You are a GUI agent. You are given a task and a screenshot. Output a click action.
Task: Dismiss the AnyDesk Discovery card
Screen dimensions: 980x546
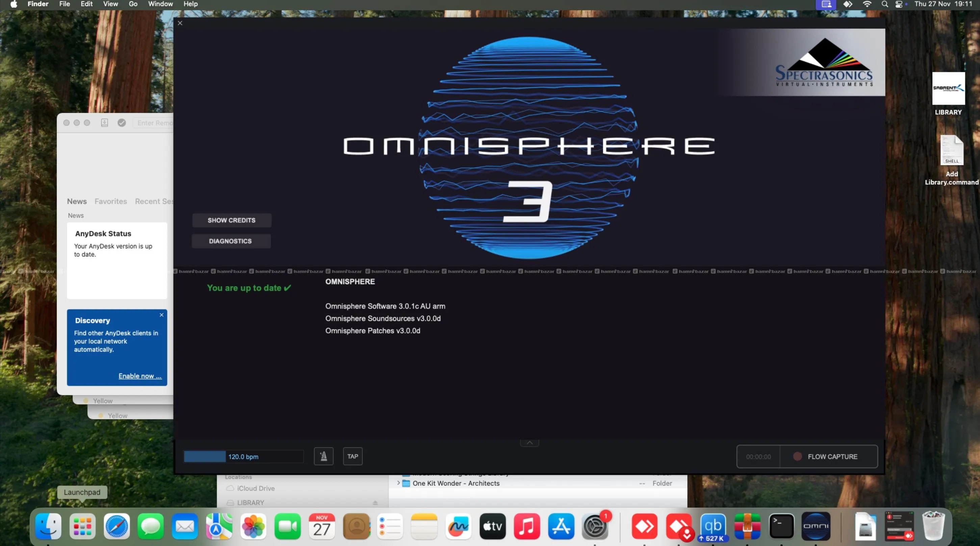[162, 315]
